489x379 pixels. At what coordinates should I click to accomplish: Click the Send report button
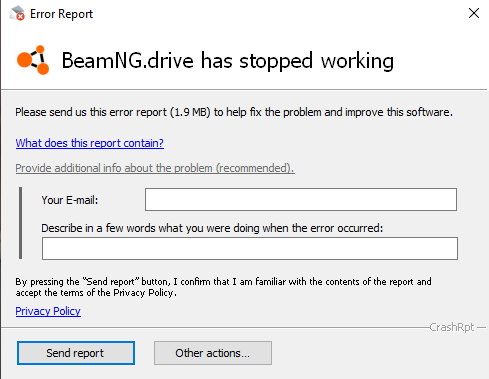(76, 353)
